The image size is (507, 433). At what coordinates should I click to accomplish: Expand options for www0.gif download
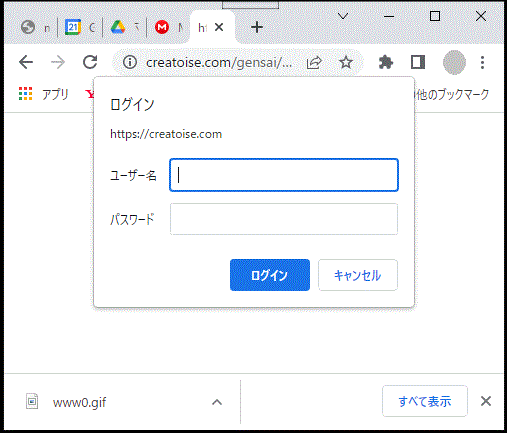click(x=217, y=402)
